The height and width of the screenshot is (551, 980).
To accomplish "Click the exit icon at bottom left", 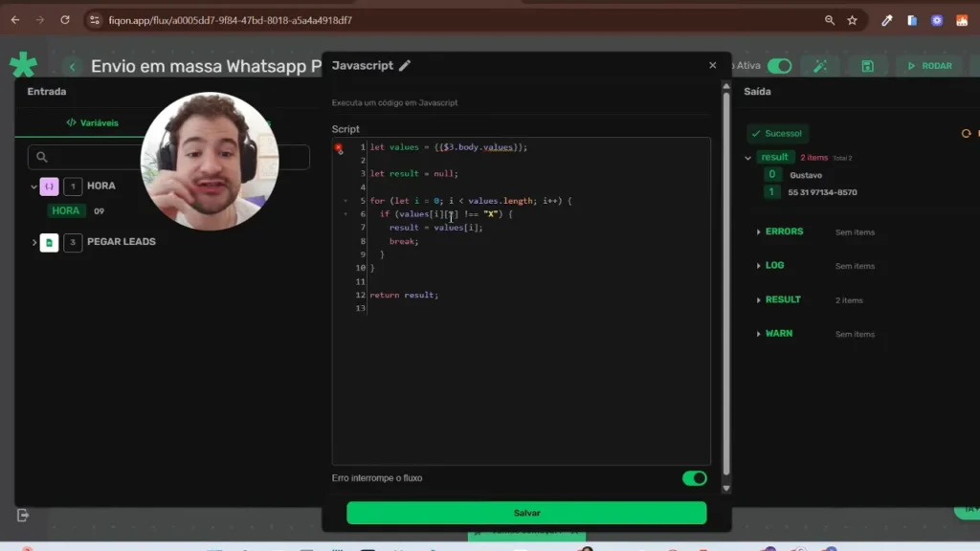I will pos(24,515).
